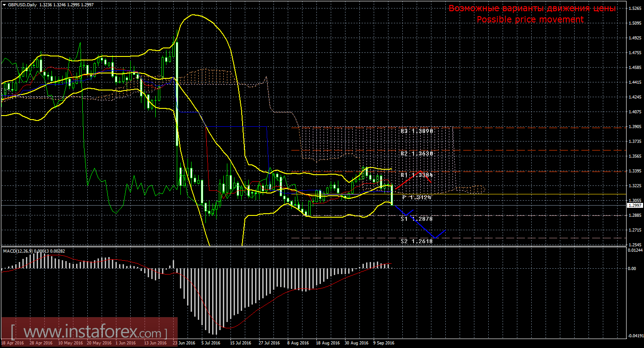
Task: Click 1.4755 on the price scale
Action: (635, 53)
